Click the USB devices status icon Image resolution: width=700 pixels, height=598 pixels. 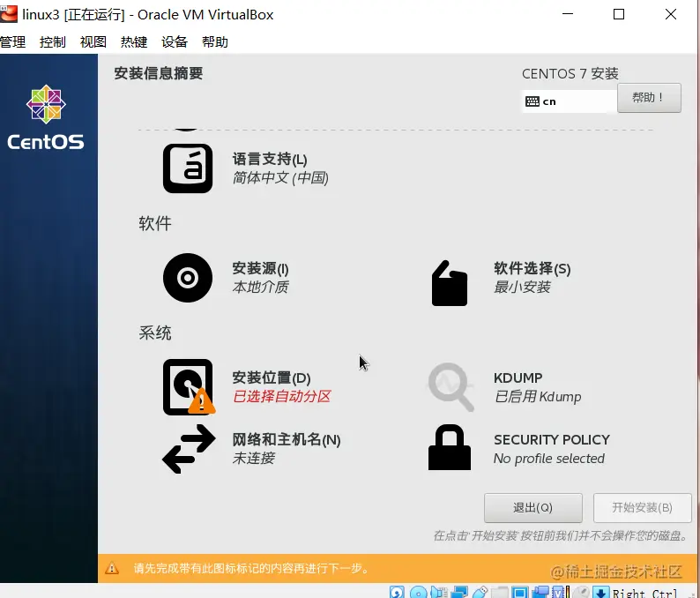point(480,593)
